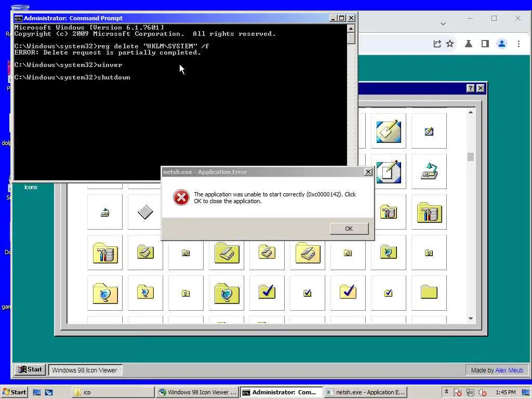This screenshot has height=399, width=532.
Task: Click the Windows 98 Icon Viewer taskbar button inside the page
Action: point(85,370)
